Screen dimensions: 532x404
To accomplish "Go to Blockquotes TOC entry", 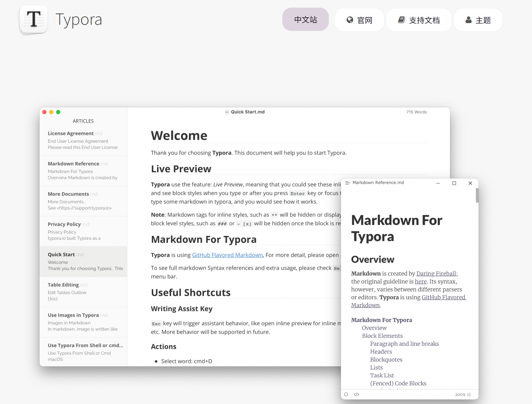I will [386, 360].
